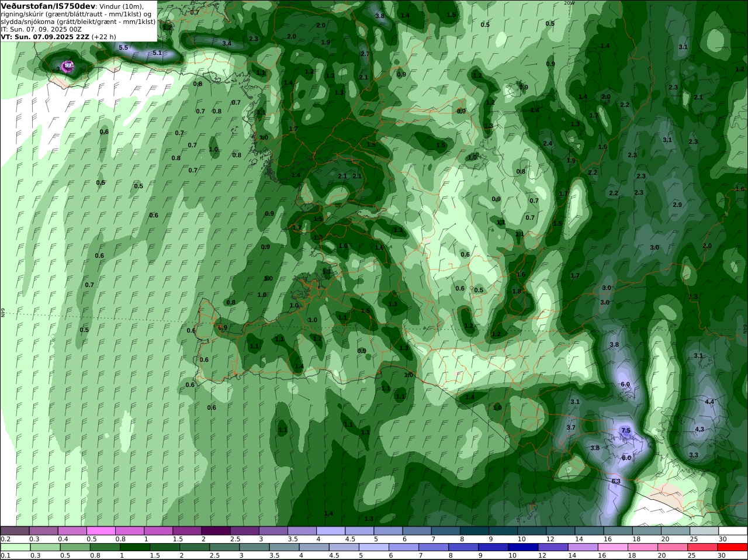
Task: Click the 7.5 precipitation value on the map
Action: (625, 431)
